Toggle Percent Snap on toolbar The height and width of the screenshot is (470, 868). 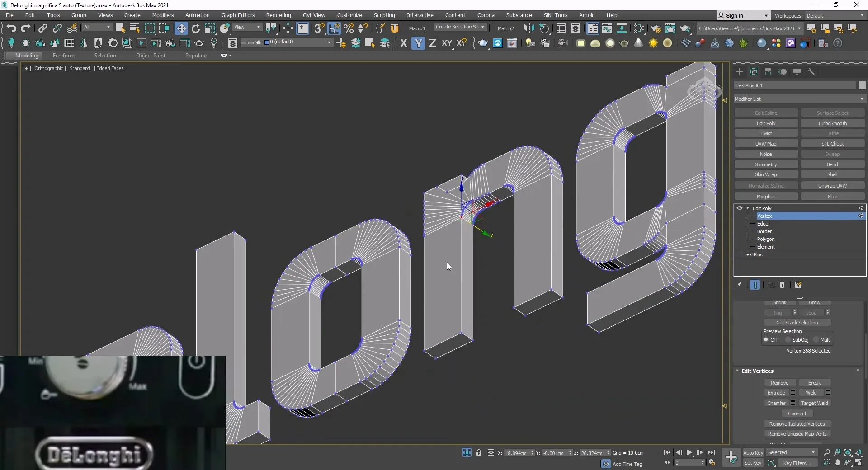pos(349,28)
